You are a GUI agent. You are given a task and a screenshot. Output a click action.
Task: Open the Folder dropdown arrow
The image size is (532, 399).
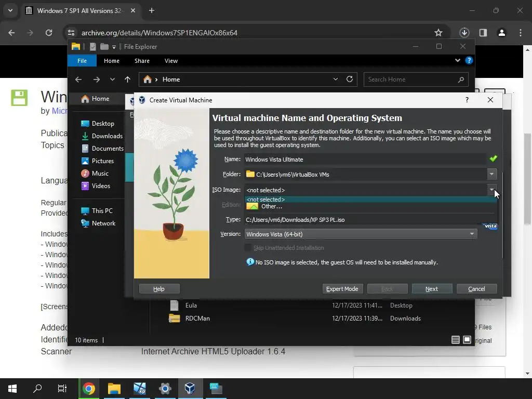[491, 174]
